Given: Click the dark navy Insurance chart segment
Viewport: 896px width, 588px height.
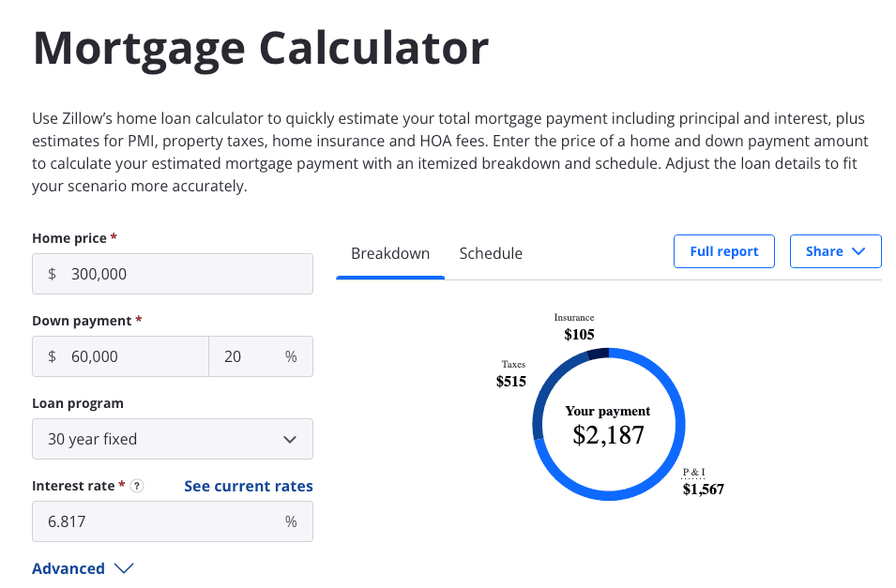Looking at the screenshot, I should pos(599,354).
